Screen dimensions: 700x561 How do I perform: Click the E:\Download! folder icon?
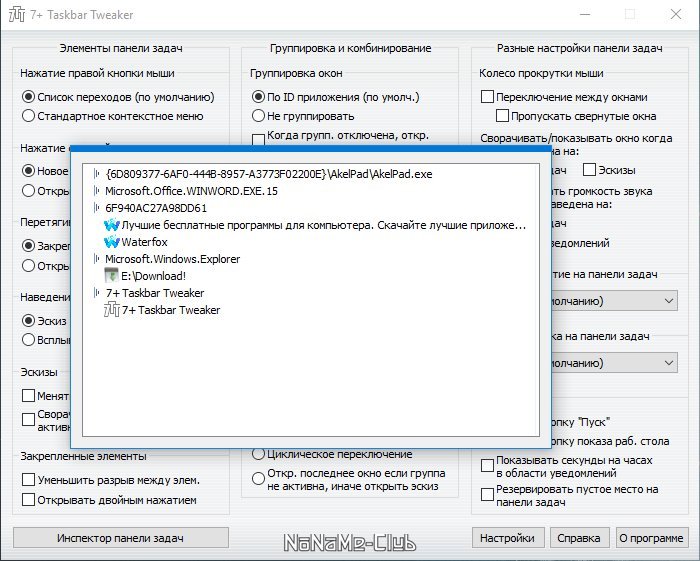tap(111, 276)
